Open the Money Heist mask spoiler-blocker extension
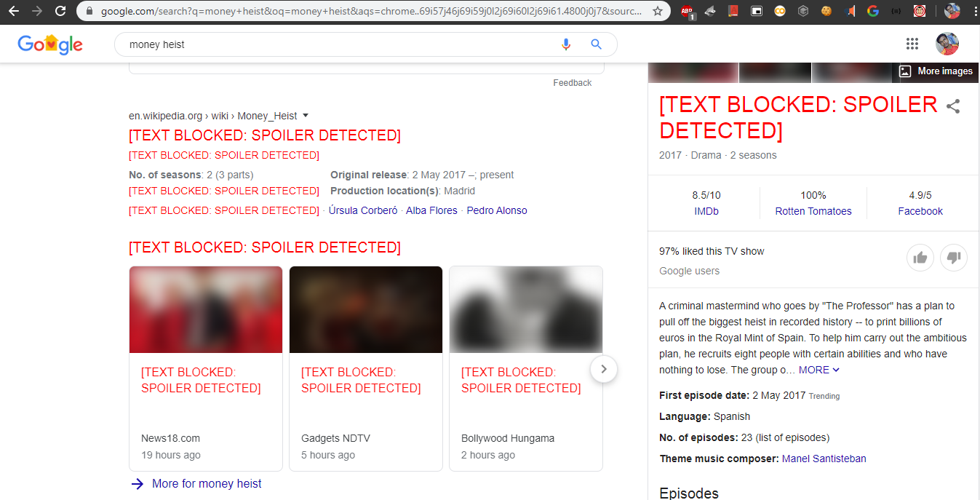The image size is (980, 500). (x=920, y=11)
